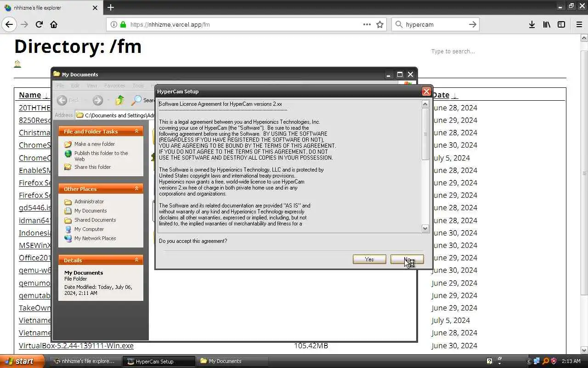Close the HyperCam Setup dialog
Screen dimensions: 588x368
(x=426, y=92)
